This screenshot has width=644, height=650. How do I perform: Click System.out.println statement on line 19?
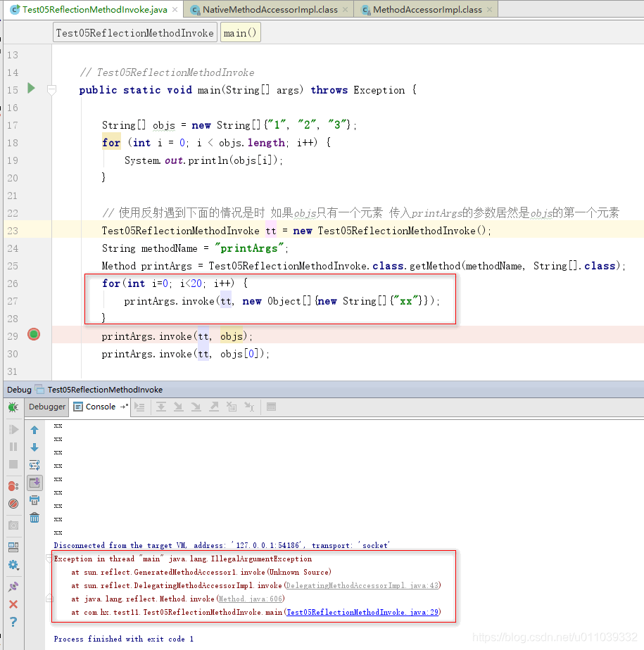(x=203, y=160)
